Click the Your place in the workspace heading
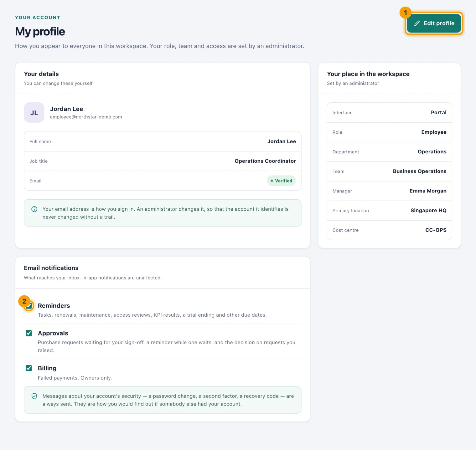Image resolution: width=476 pixels, height=450 pixels. [x=368, y=74]
